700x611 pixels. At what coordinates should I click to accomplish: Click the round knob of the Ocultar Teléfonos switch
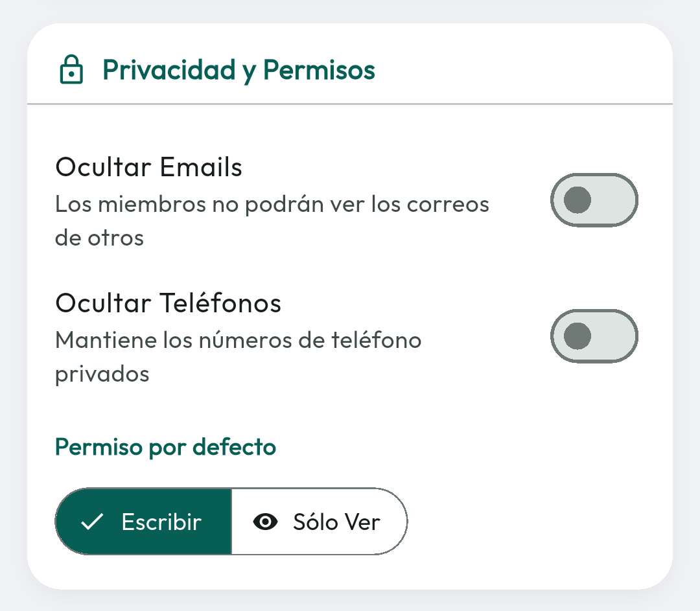pyautogui.click(x=577, y=336)
